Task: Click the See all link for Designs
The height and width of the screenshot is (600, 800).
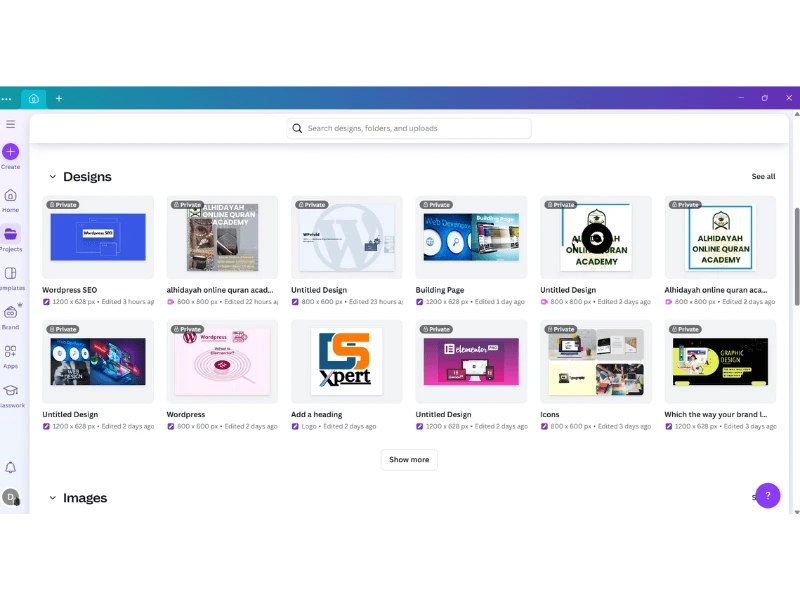Action: [763, 176]
